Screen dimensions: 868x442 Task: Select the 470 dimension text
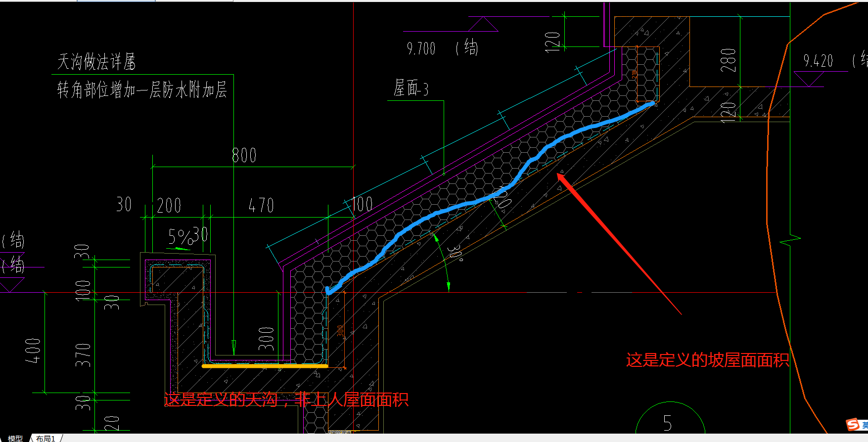[261, 205]
